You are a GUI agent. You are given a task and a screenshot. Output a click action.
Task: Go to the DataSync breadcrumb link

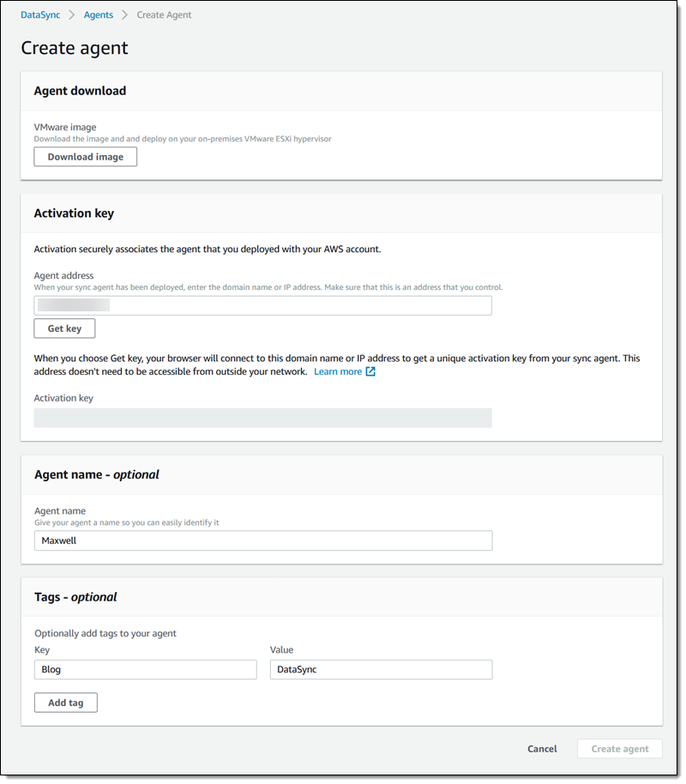coord(40,15)
